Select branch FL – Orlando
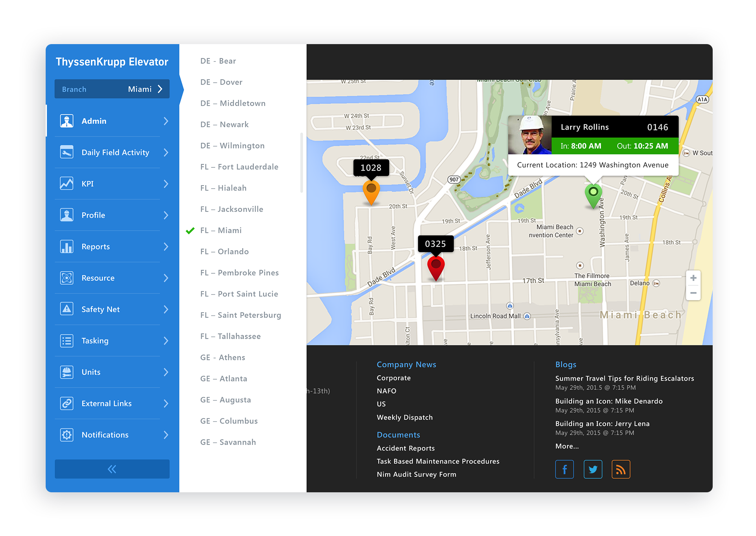Screen dimensions: 756x536 (224, 252)
